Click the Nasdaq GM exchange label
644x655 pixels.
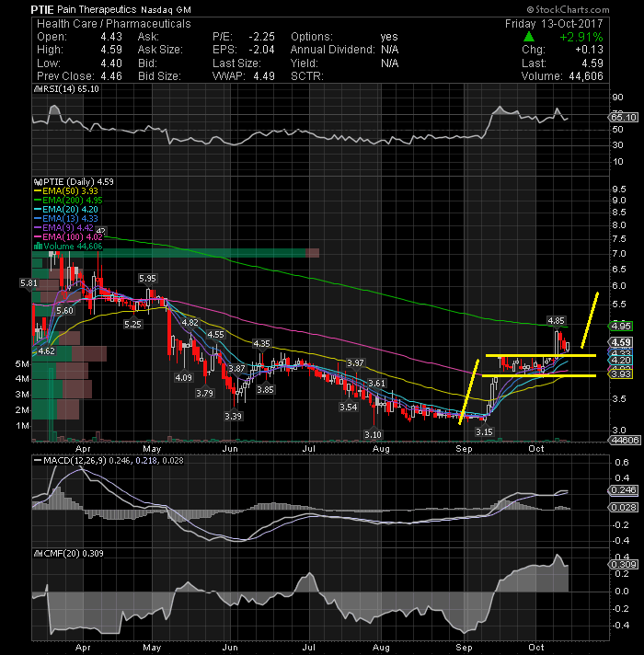pos(166,9)
